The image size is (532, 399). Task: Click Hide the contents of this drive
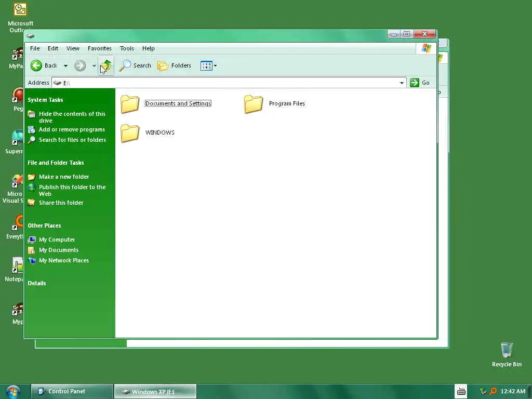(x=72, y=117)
